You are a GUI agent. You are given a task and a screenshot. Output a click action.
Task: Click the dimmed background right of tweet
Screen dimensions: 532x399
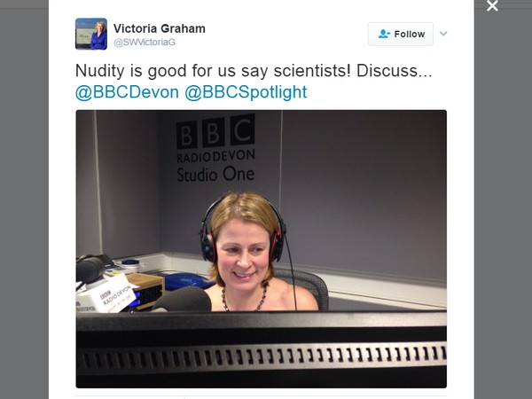point(503,204)
